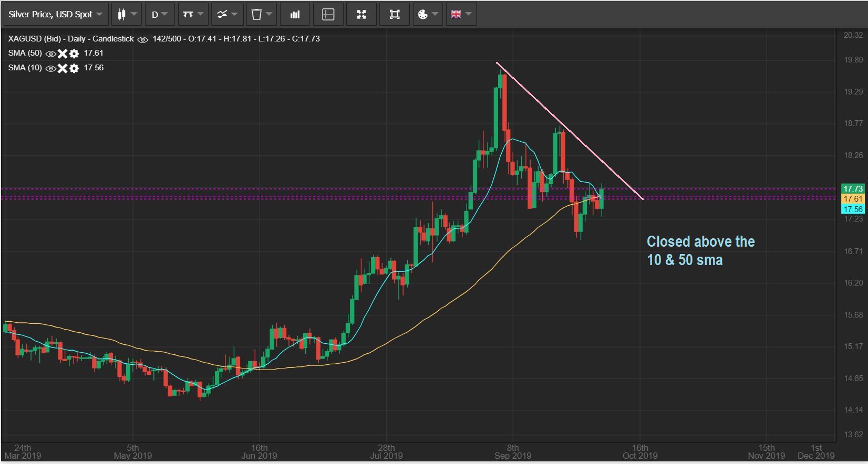Viewport: 868px width, 464px height.
Task: Remove the SMA (10) indicator
Action: pyautogui.click(x=63, y=68)
